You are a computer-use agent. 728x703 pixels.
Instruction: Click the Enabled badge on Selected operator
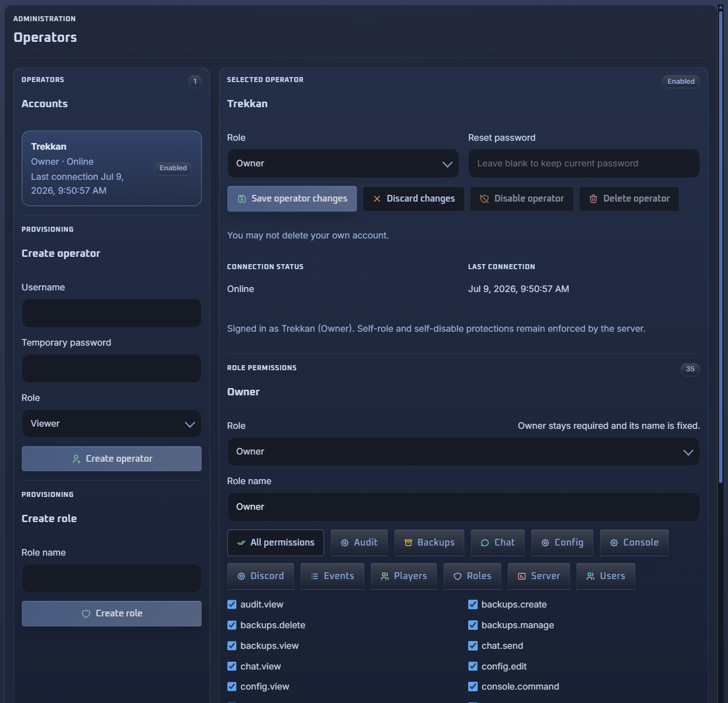pyautogui.click(x=681, y=82)
